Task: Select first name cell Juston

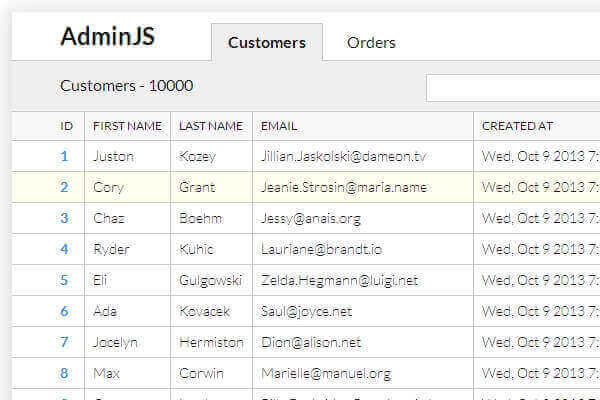Action: (113, 156)
